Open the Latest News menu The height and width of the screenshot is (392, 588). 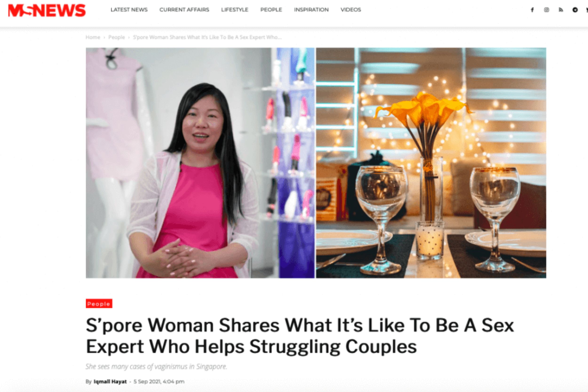(x=129, y=9)
